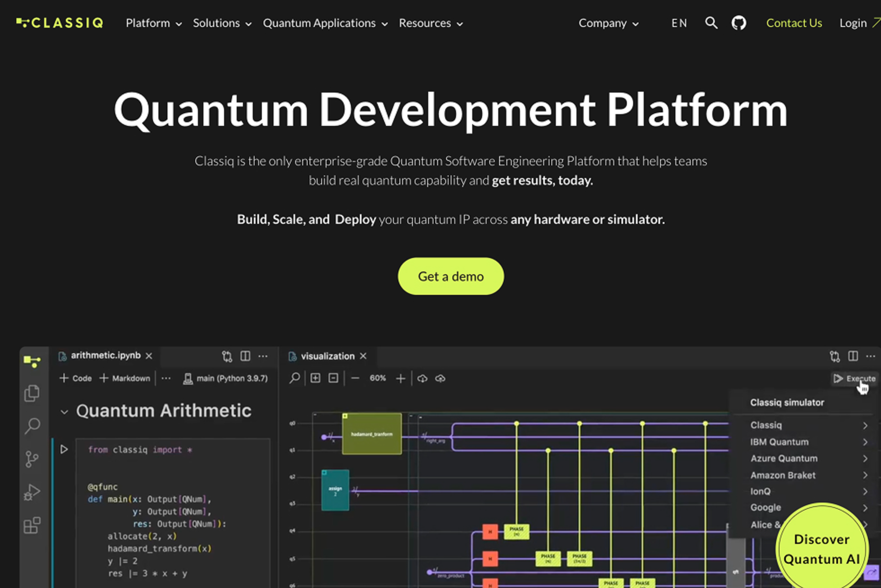Switch language using EN selector

pos(679,23)
